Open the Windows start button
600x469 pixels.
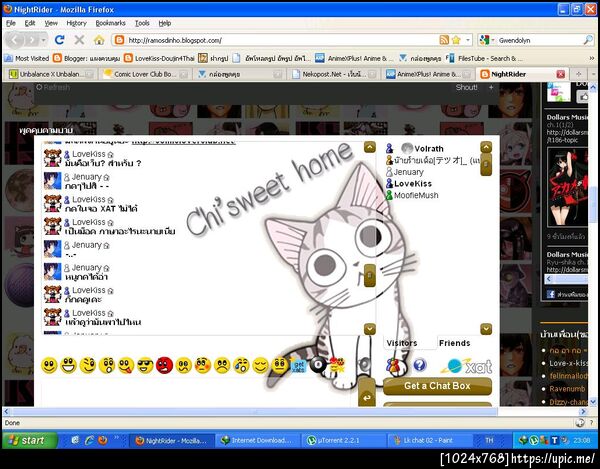pos(29,440)
